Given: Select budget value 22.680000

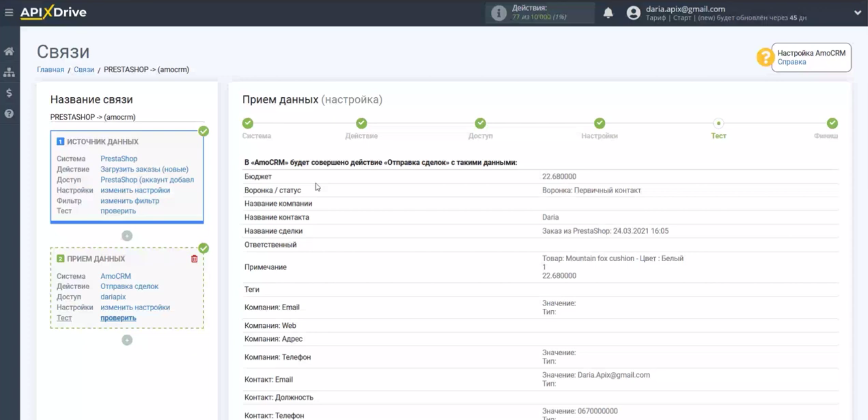Looking at the screenshot, I should coord(559,176).
